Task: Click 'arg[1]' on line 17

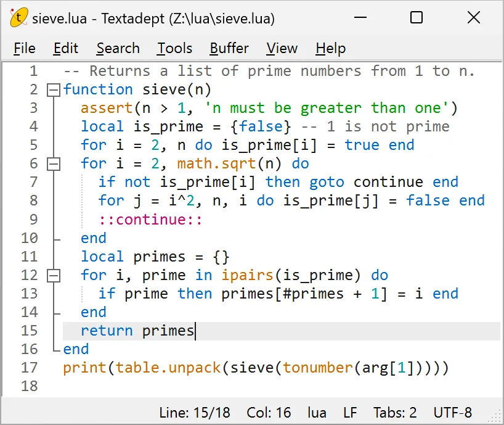Action: [x=388, y=368]
